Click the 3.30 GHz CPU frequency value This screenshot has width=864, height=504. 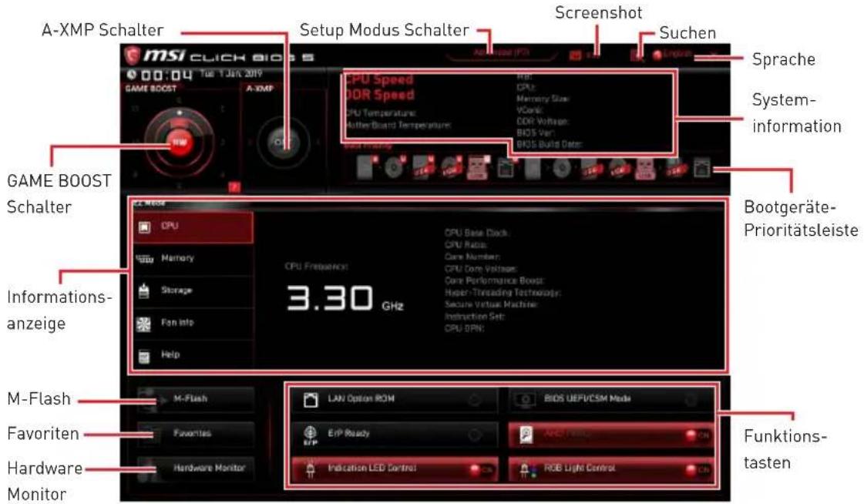345,298
